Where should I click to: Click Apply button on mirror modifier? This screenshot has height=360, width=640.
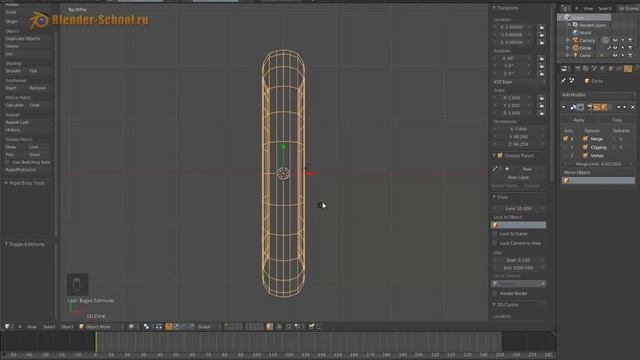(579, 120)
